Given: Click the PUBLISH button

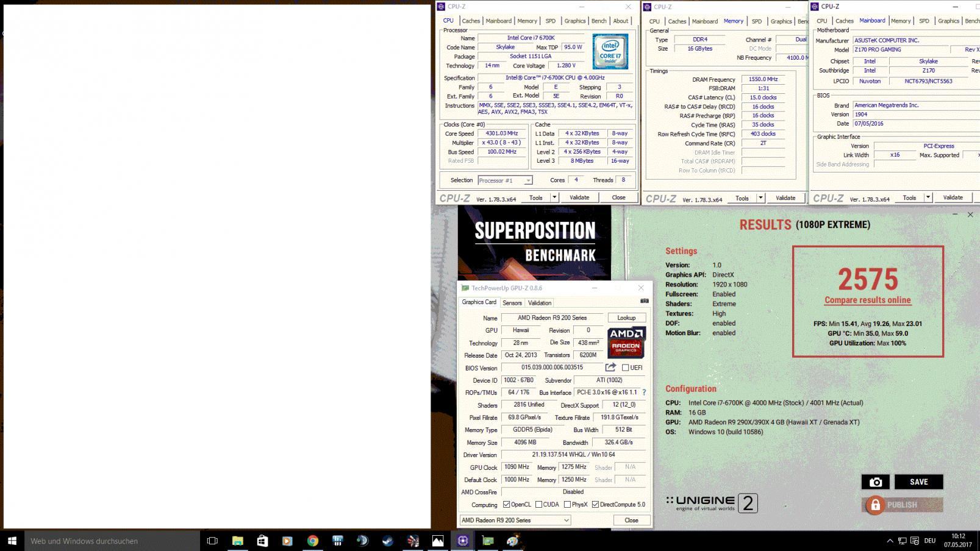Looking at the screenshot, I should [x=903, y=505].
